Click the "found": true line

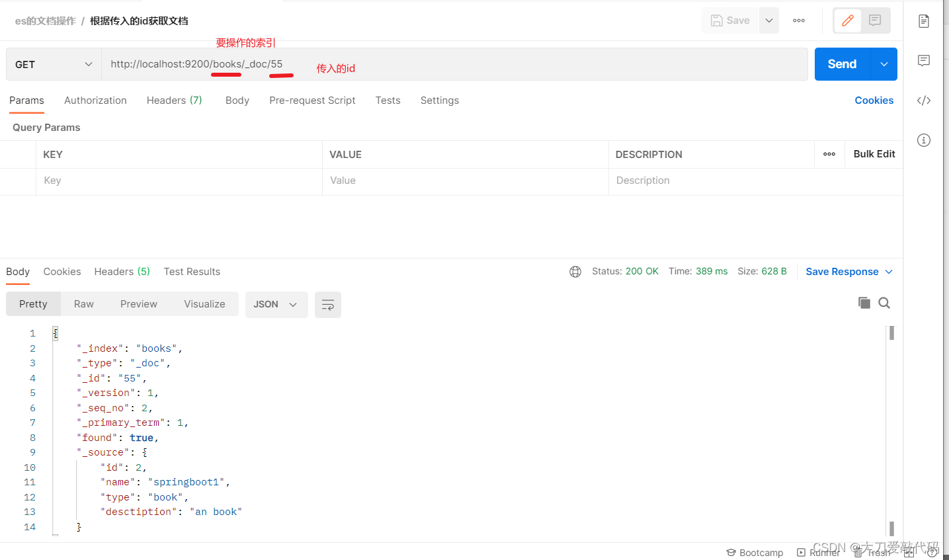(x=118, y=438)
